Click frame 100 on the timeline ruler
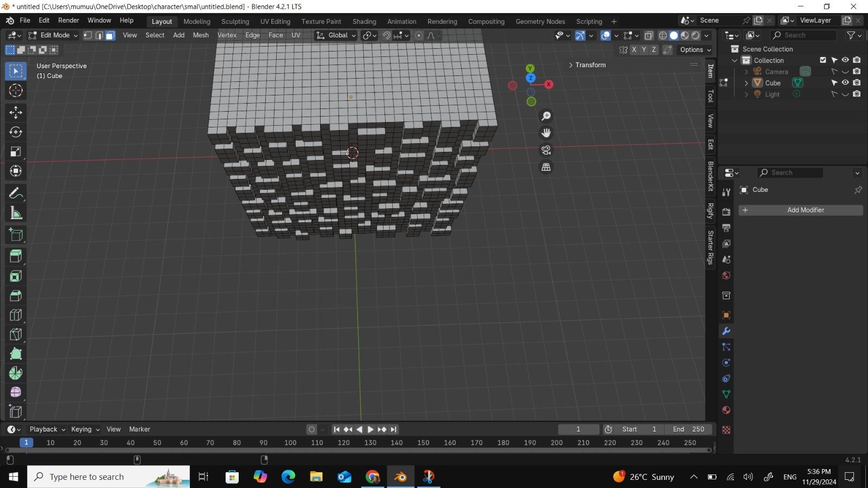 click(x=290, y=443)
